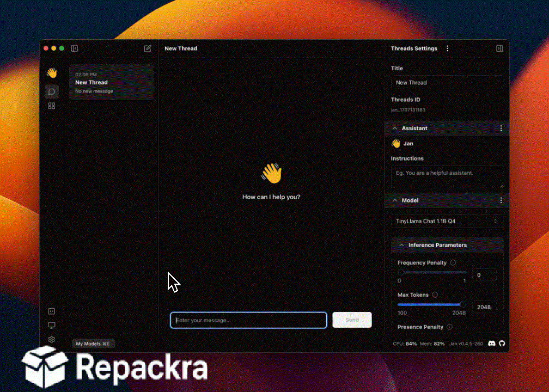Click the Threads ID value jan_1707131183

click(x=408, y=110)
